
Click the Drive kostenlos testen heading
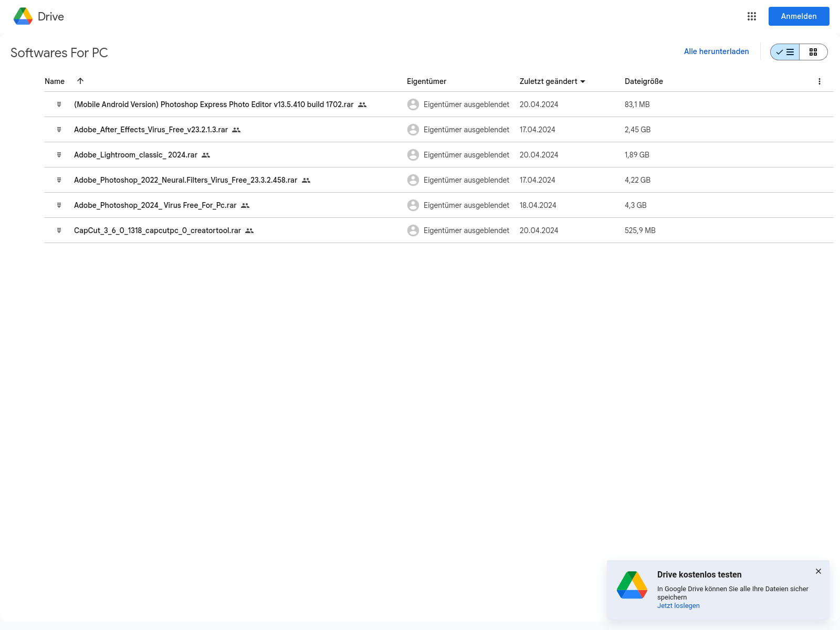click(699, 575)
